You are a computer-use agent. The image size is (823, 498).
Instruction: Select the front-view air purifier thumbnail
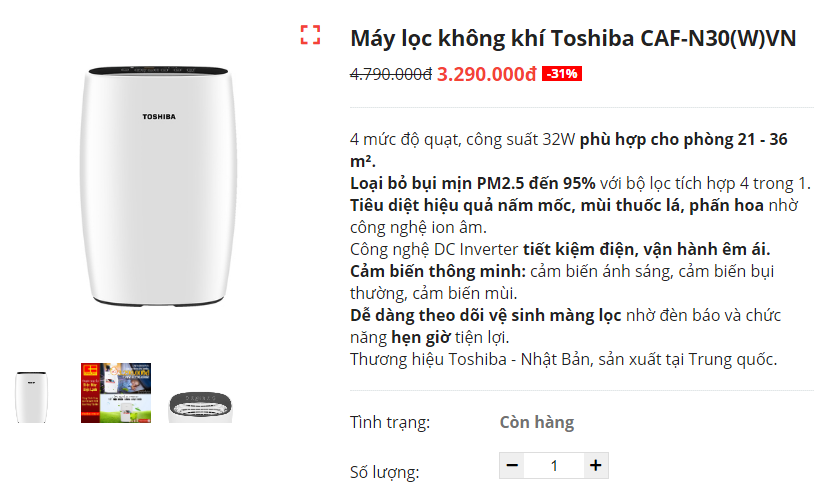tap(30, 395)
